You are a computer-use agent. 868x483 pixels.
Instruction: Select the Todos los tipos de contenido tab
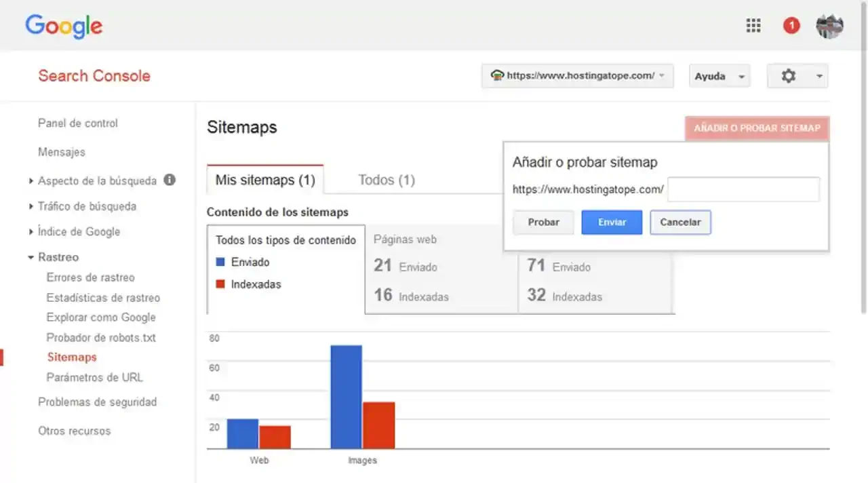(285, 269)
